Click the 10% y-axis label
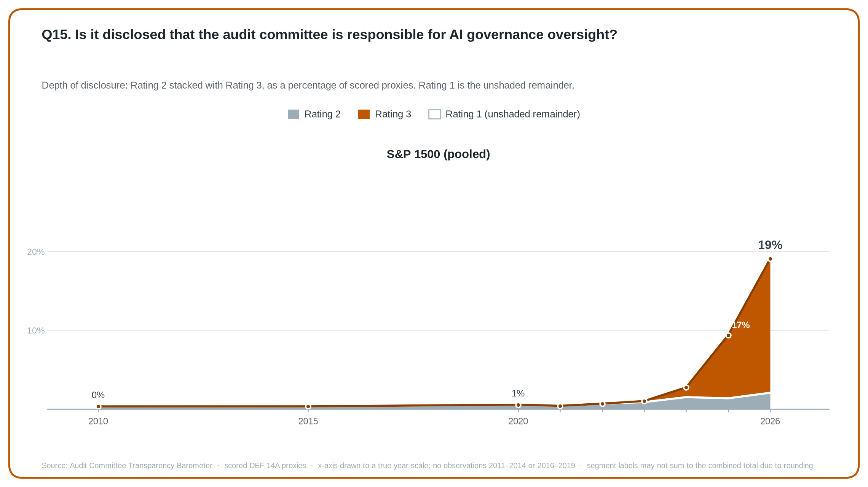The image size is (868, 487). point(36,331)
